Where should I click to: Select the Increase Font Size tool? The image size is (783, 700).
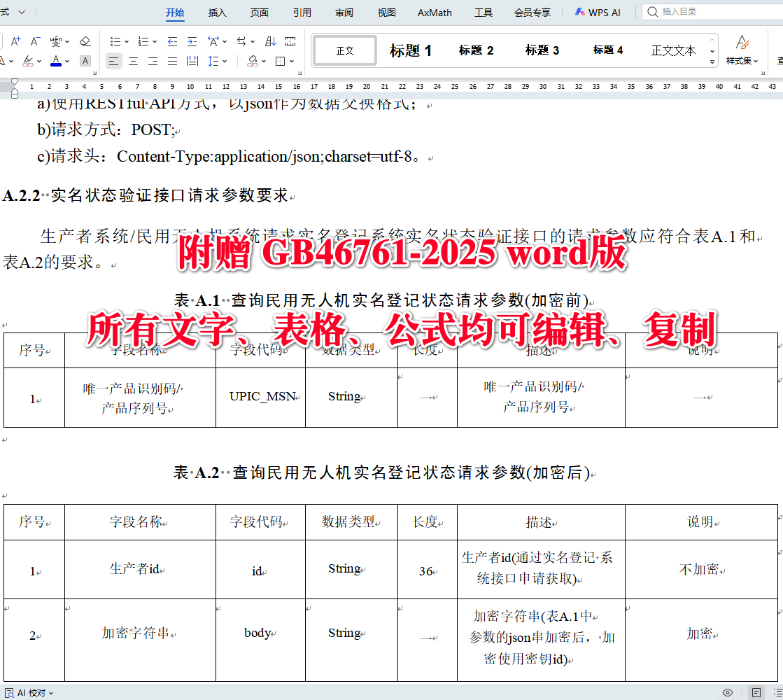tap(15, 41)
